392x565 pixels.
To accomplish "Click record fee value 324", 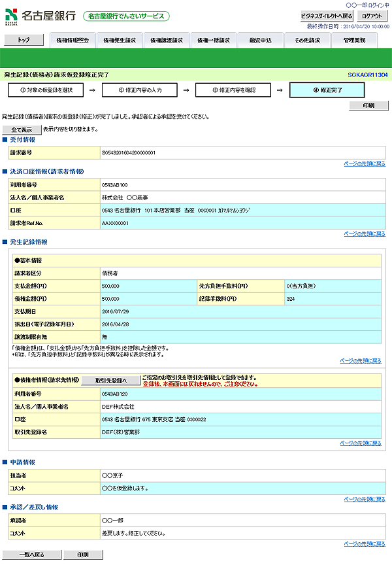I will 291,299.
